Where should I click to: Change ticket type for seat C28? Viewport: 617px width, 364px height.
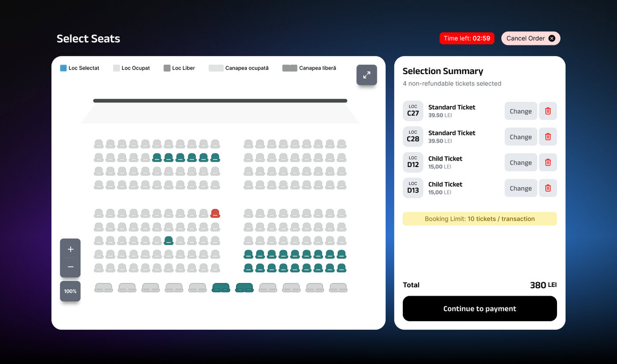(x=521, y=137)
